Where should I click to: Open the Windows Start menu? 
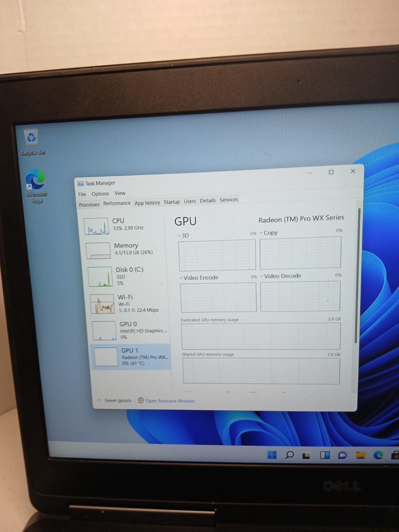pos(272,455)
